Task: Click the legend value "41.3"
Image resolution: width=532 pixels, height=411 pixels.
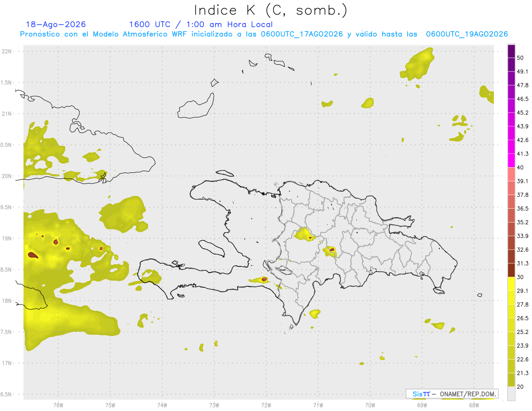Action: click(523, 154)
